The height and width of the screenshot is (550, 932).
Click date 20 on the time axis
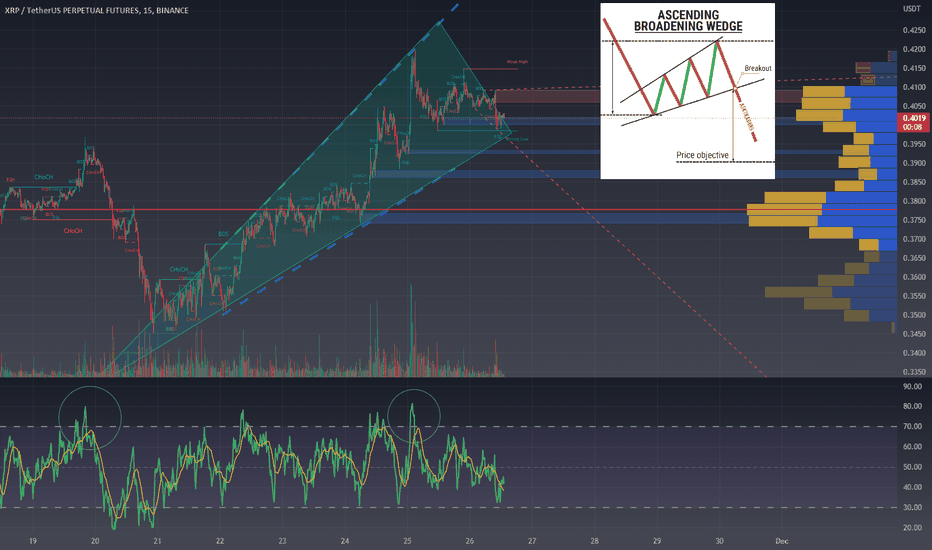[x=95, y=541]
